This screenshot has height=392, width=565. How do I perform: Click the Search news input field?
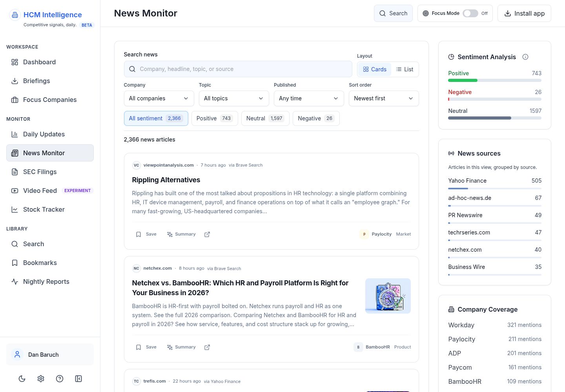[x=238, y=69]
